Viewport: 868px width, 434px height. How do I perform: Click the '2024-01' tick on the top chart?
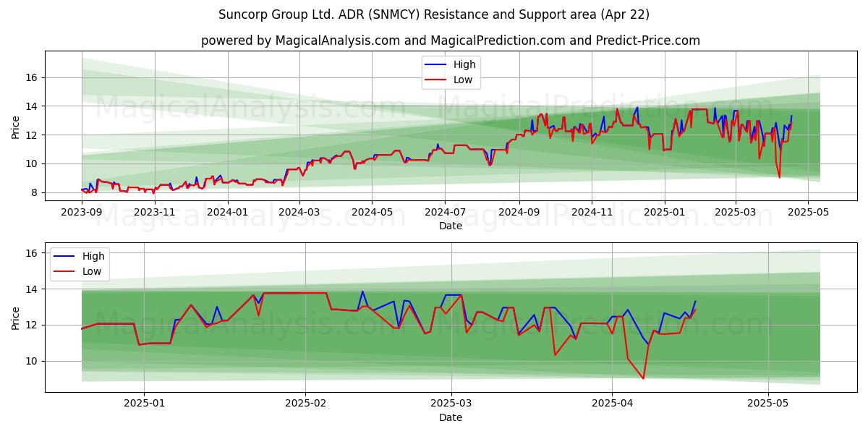229,212
